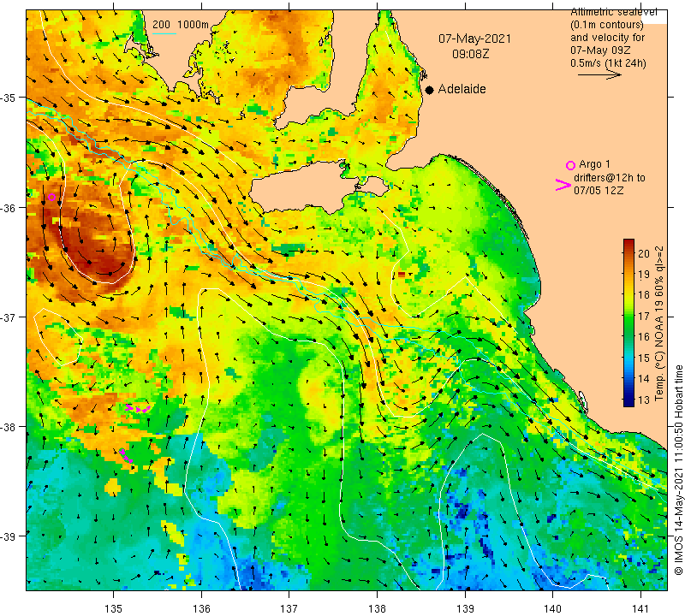Click the magenta drifter arrowhead legend symbol
This screenshot has height=616, width=685.
tap(563, 185)
